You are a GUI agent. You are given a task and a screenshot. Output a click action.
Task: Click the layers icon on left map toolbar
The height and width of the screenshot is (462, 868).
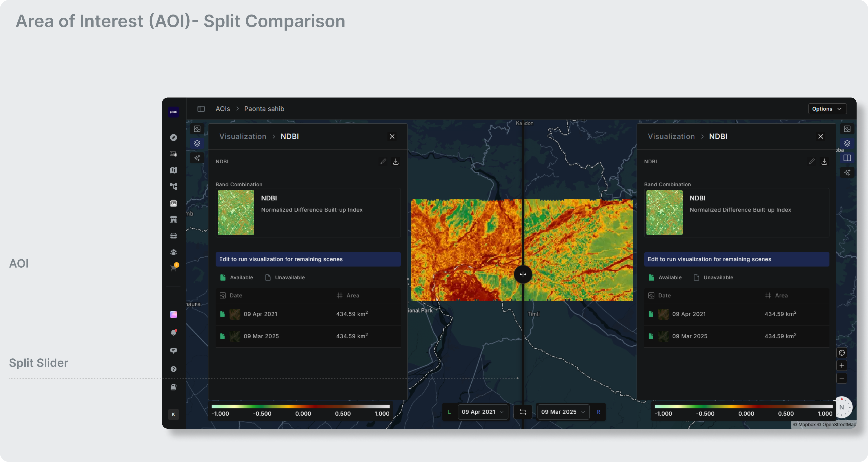click(x=197, y=143)
